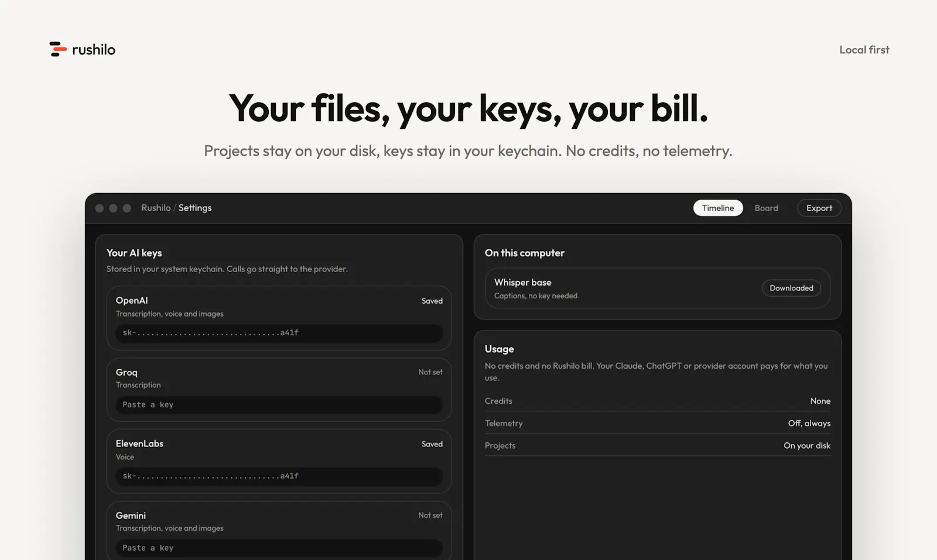Click the Captions, no key needed text

click(535, 296)
